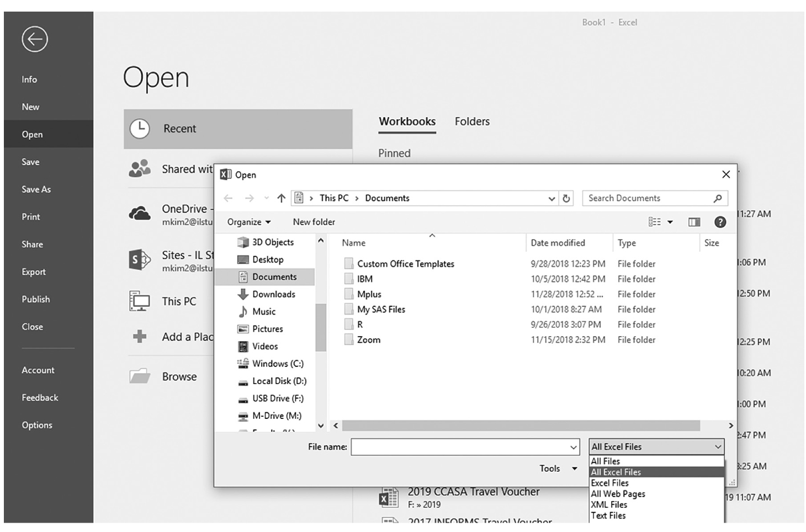Screen dimensions: 806x532
Task: Show the preview pane icon
Action: tap(694, 222)
